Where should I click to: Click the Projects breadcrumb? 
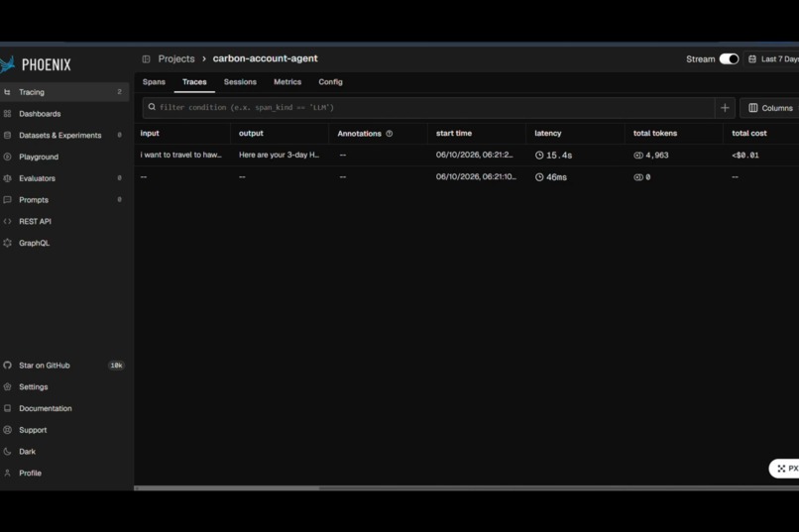click(176, 59)
